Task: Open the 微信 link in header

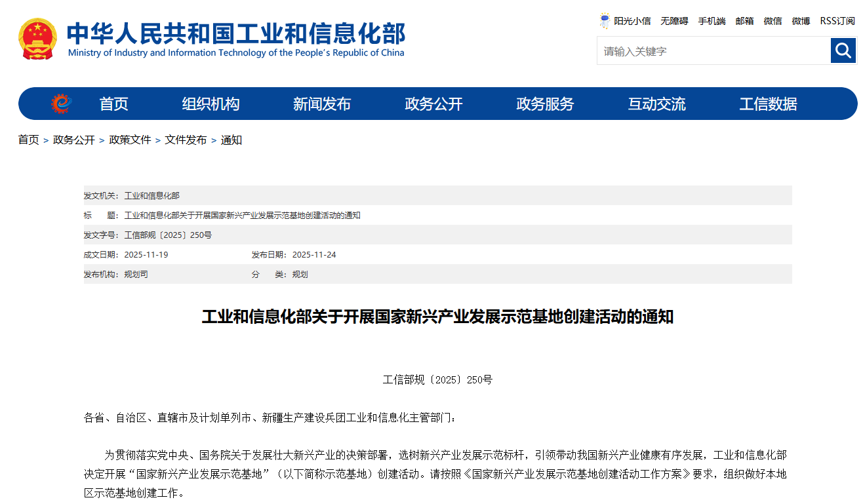Action: coord(773,21)
